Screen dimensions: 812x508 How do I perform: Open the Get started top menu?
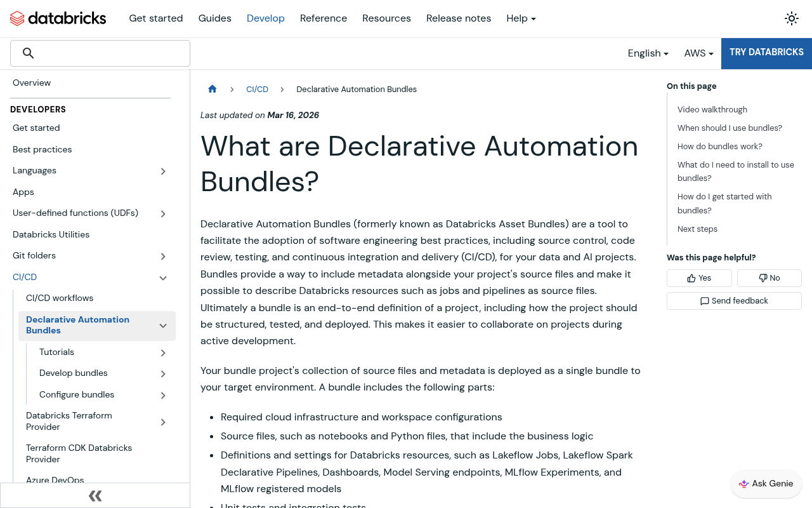pyautogui.click(x=156, y=18)
